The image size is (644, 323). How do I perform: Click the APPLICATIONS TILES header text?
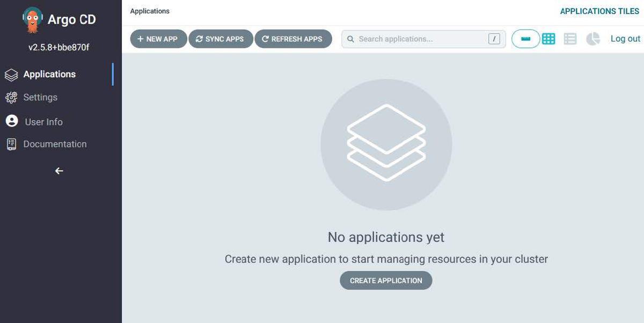599,11
